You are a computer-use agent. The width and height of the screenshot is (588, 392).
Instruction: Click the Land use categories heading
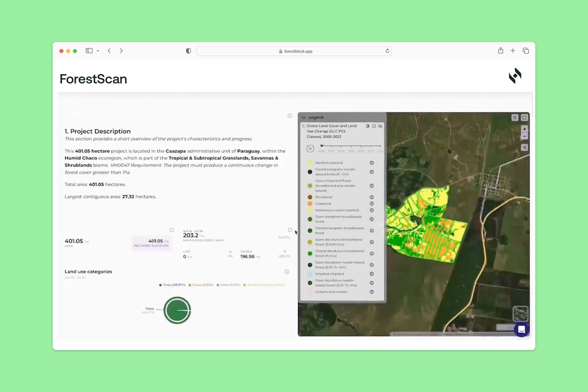88,271
